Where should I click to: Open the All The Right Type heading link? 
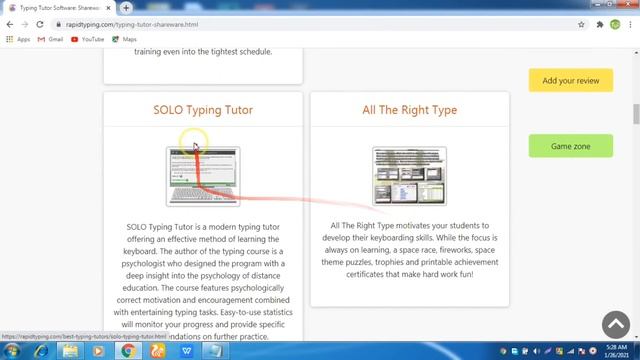click(409, 110)
